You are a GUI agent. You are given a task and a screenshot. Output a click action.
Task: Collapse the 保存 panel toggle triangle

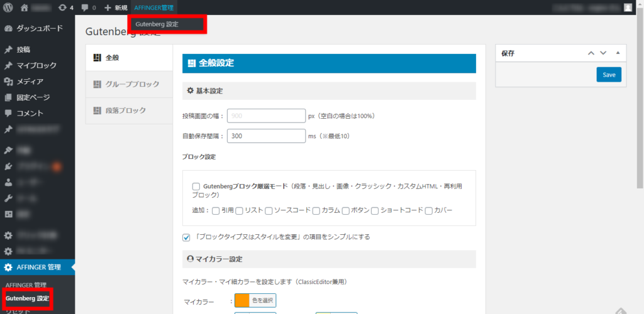point(618,53)
